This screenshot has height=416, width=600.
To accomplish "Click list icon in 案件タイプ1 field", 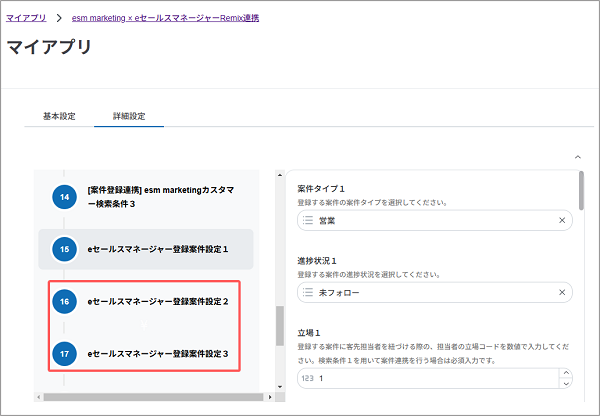I will (308, 220).
